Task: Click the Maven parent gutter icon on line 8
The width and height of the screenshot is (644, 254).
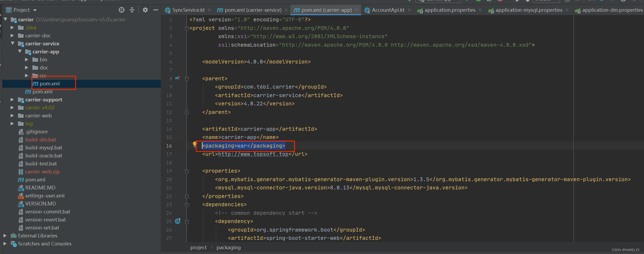Action: [177, 78]
